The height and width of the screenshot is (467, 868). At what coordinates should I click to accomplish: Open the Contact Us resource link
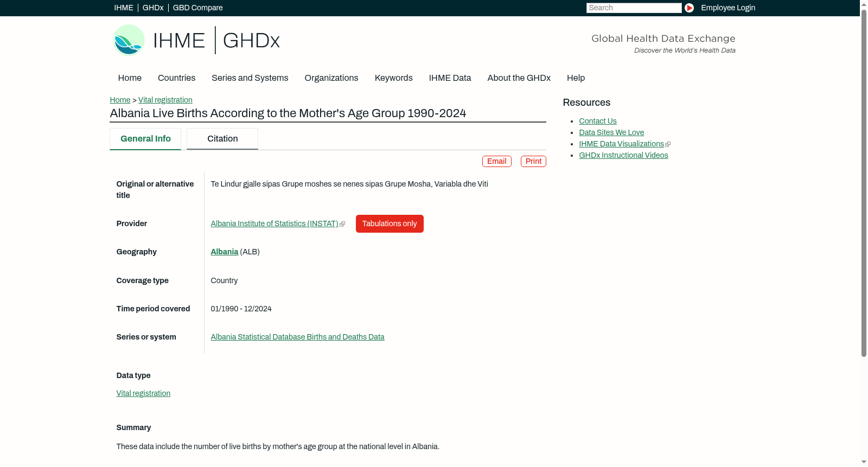click(x=598, y=121)
